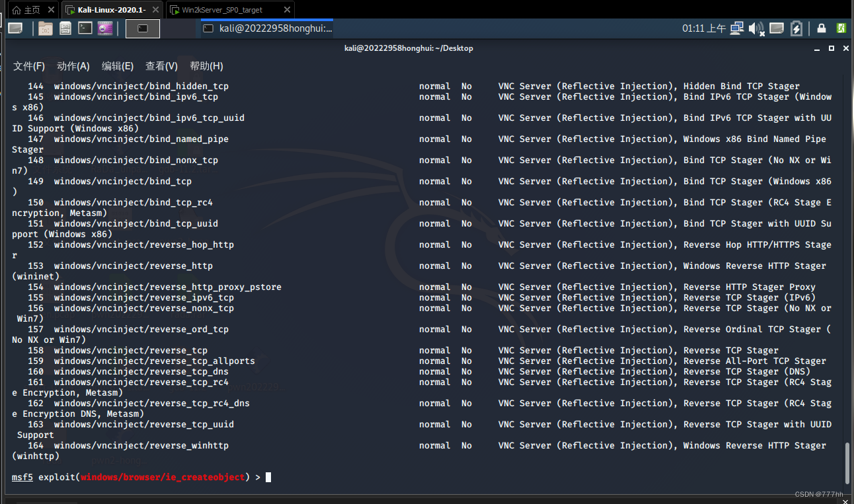Click the muted volume speaker icon
Image resolution: width=854 pixels, height=504 pixels.
(756, 28)
